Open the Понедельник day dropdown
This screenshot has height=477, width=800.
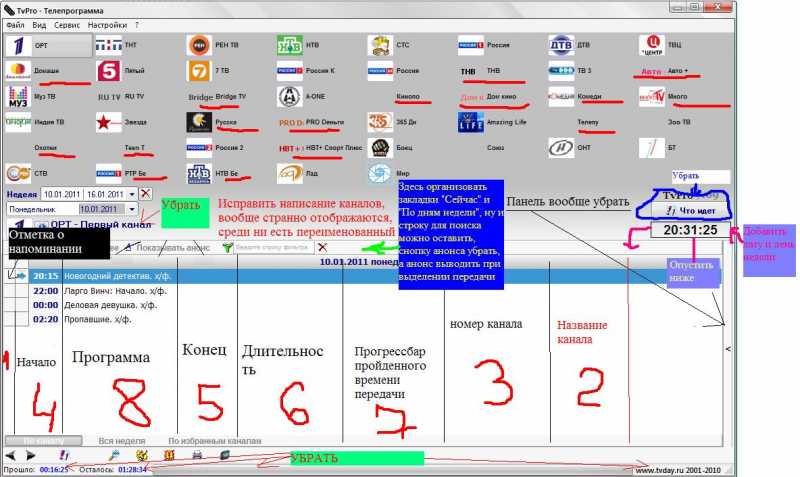[x=132, y=209]
